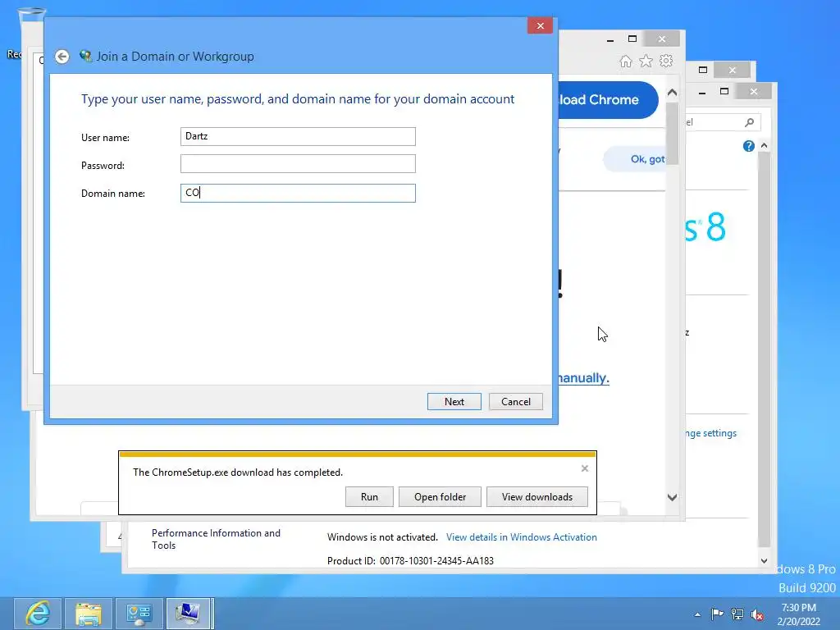Click the Change settings link in System window
Screen dimensions: 840x630
click(x=711, y=433)
